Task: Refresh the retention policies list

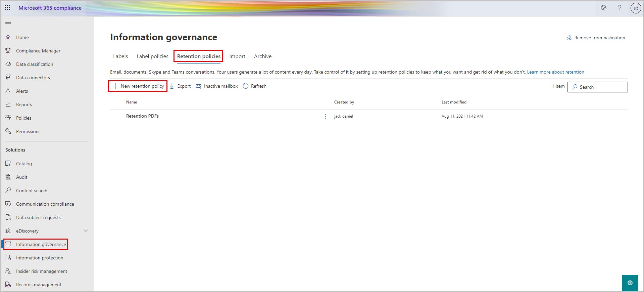Action: pyautogui.click(x=255, y=86)
